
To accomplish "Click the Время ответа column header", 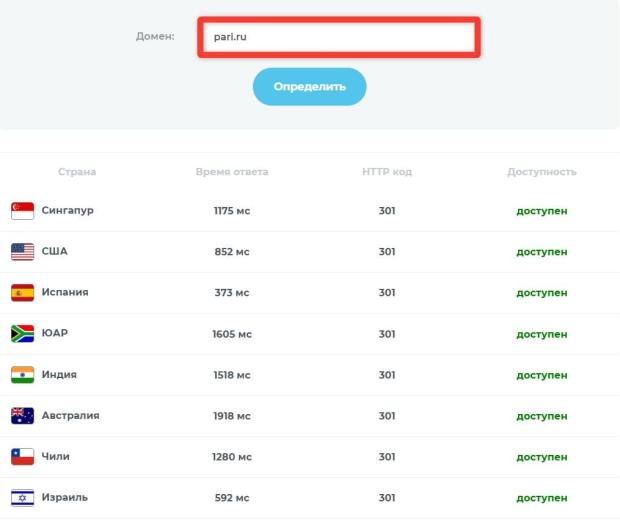I will 232,172.
